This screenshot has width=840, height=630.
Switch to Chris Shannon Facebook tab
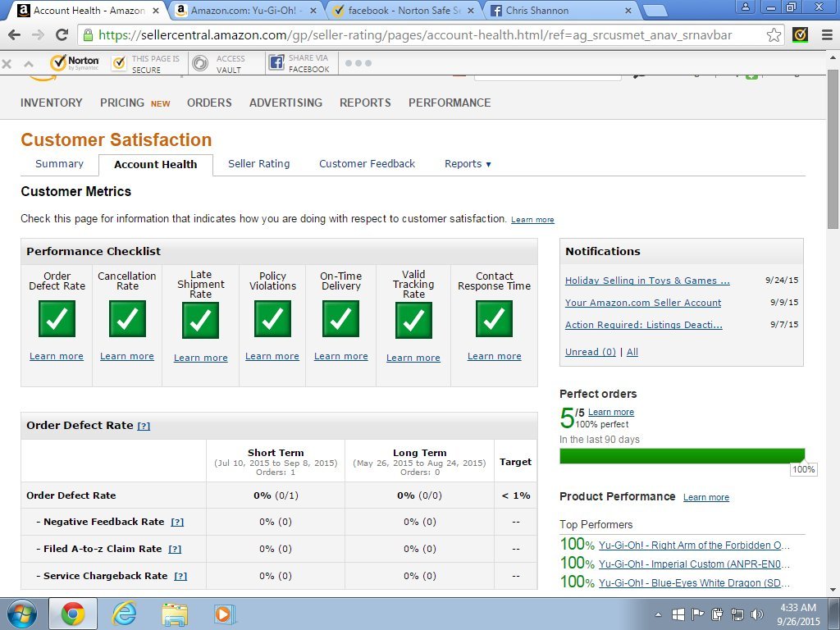point(559,10)
